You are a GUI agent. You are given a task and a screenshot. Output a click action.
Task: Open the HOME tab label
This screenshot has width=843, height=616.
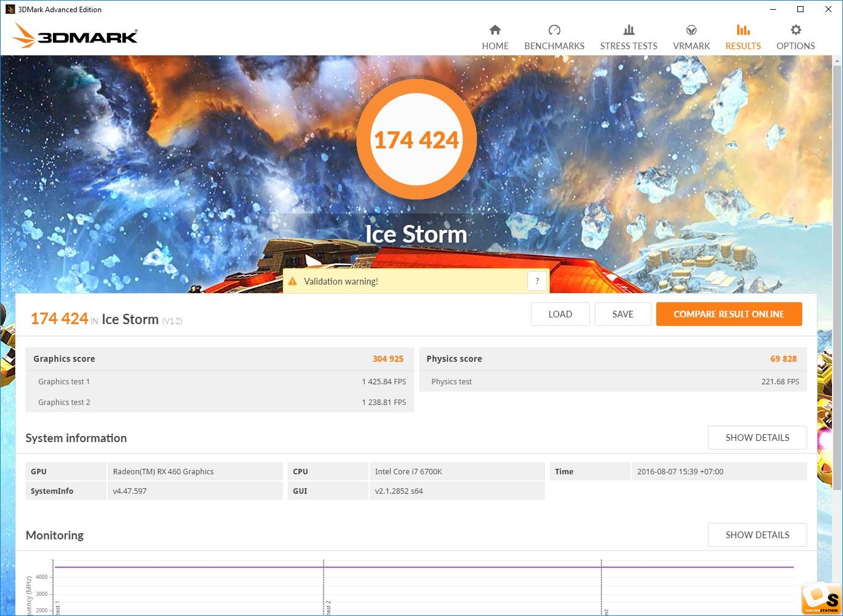coord(495,46)
